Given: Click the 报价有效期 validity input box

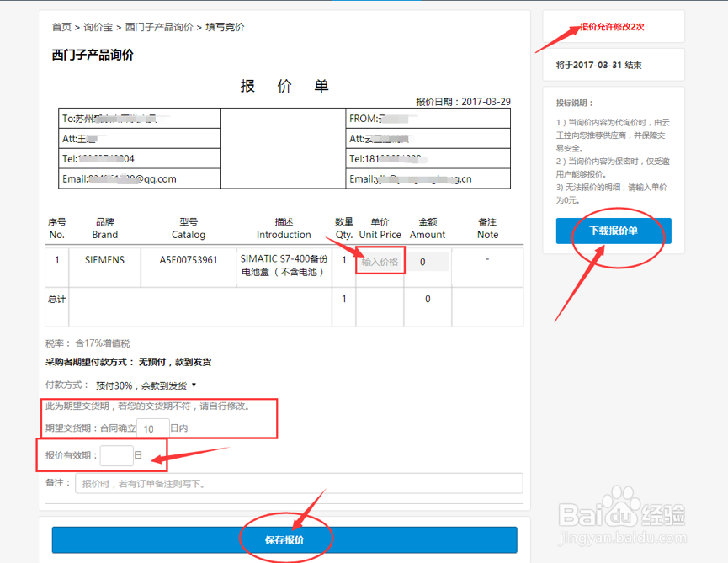Looking at the screenshot, I should point(114,455).
